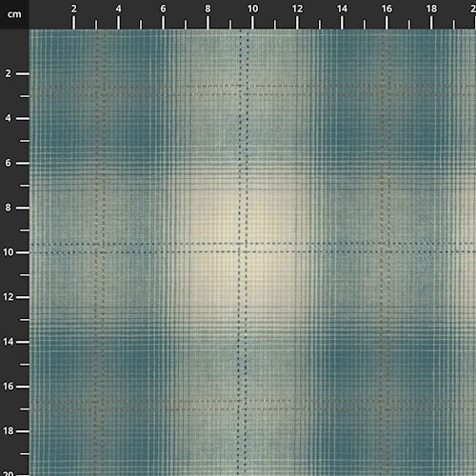Viewport: 476px width, 476px height.
Task: Select the 14 mark on horizontal ruler
Action: pos(342,9)
